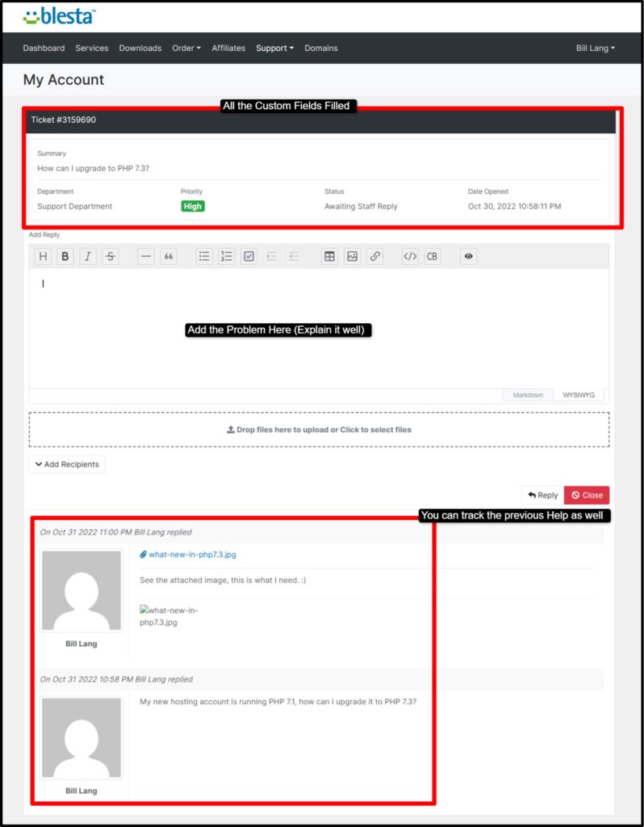Click the Heading format icon
The width and height of the screenshot is (644, 827).
[44, 256]
